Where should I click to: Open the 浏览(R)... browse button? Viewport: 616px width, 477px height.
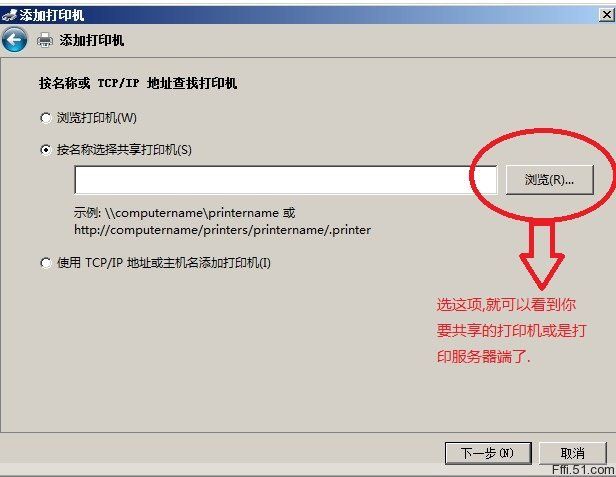coord(549,180)
